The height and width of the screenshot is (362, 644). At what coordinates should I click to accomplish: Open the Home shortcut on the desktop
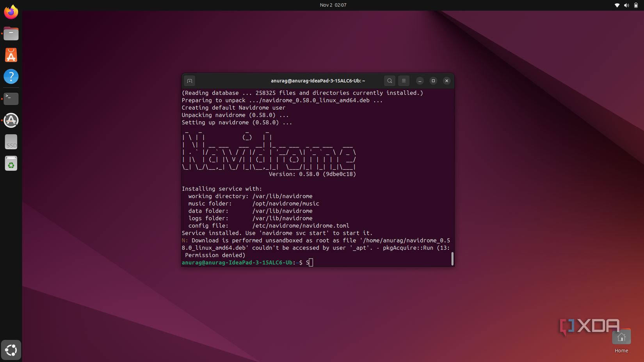[621, 336]
